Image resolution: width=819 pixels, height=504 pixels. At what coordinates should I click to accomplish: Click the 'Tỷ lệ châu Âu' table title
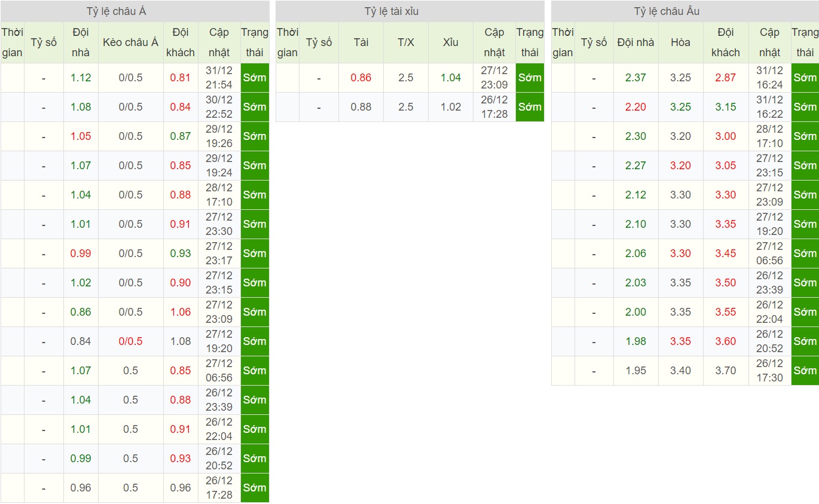[667, 11]
